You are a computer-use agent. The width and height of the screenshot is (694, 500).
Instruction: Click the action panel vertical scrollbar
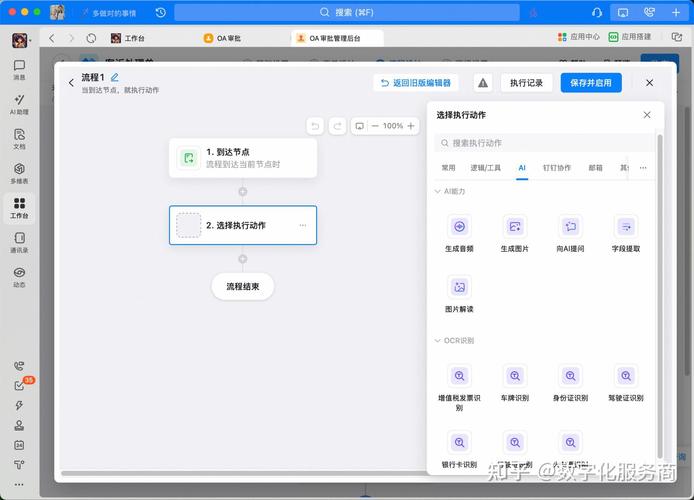(659, 296)
